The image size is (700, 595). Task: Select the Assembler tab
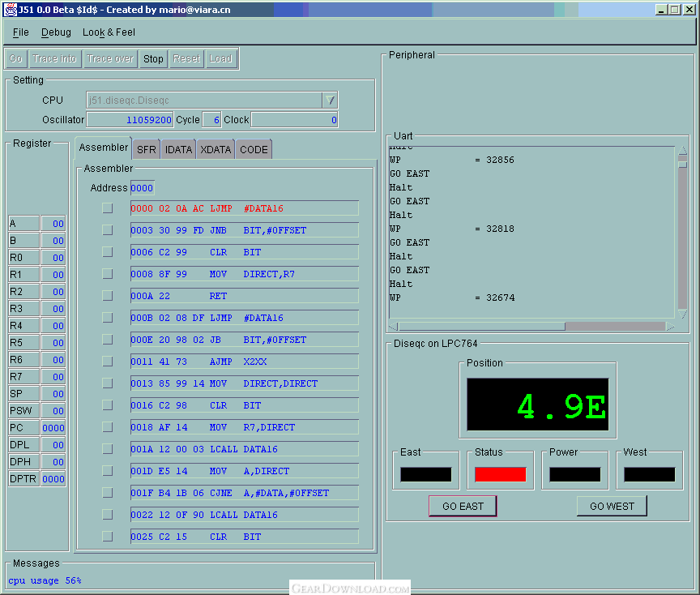pos(103,148)
